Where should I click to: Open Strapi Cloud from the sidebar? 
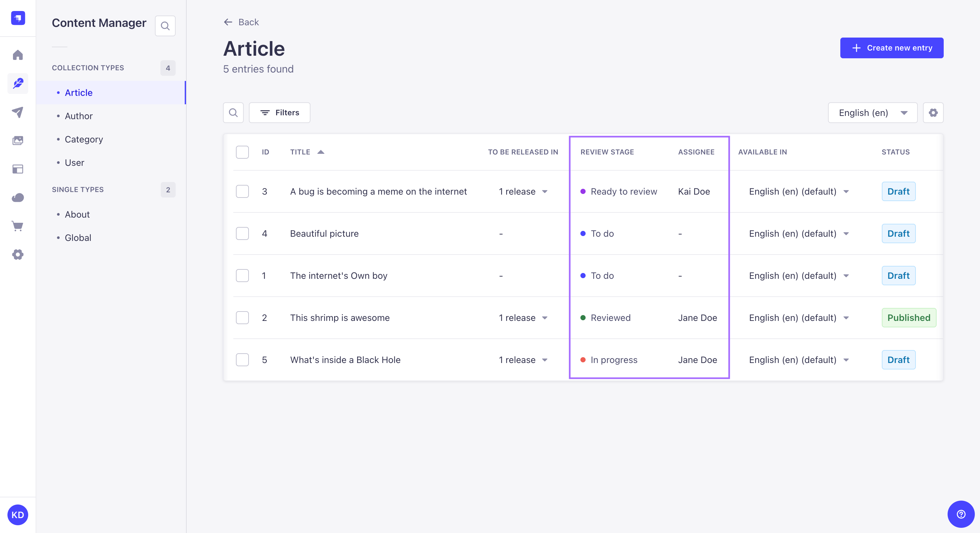point(17,197)
